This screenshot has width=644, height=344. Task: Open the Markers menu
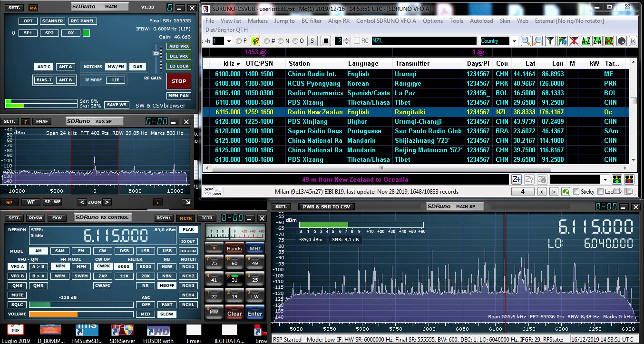[x=258, y=21]
